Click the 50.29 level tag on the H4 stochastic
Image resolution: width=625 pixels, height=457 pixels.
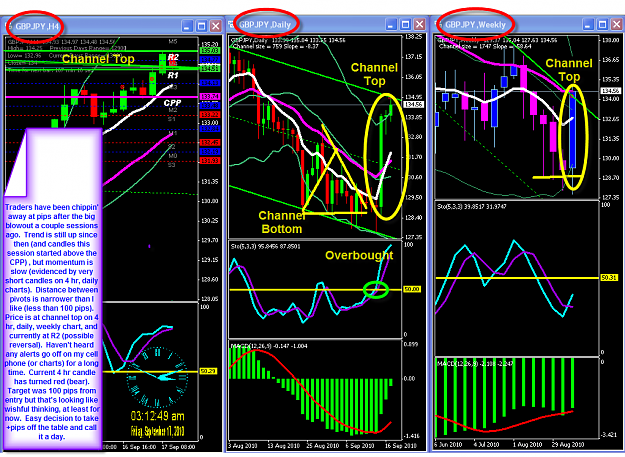point(208,371)
